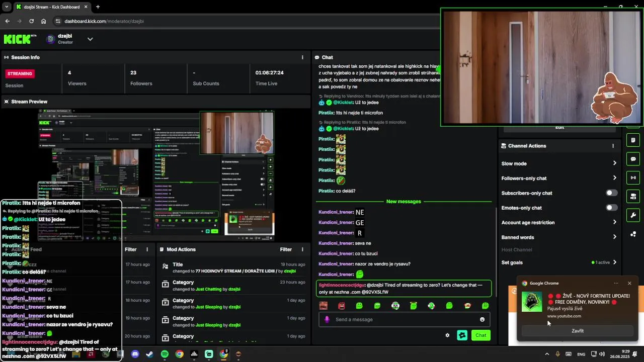Click the chat bubble sidebar icon
644x362 pixels.
tap(633, 159)
